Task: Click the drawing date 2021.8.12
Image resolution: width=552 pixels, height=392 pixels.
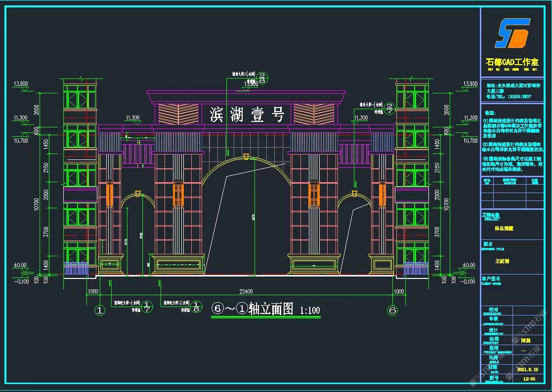Action: coord(528,368)
